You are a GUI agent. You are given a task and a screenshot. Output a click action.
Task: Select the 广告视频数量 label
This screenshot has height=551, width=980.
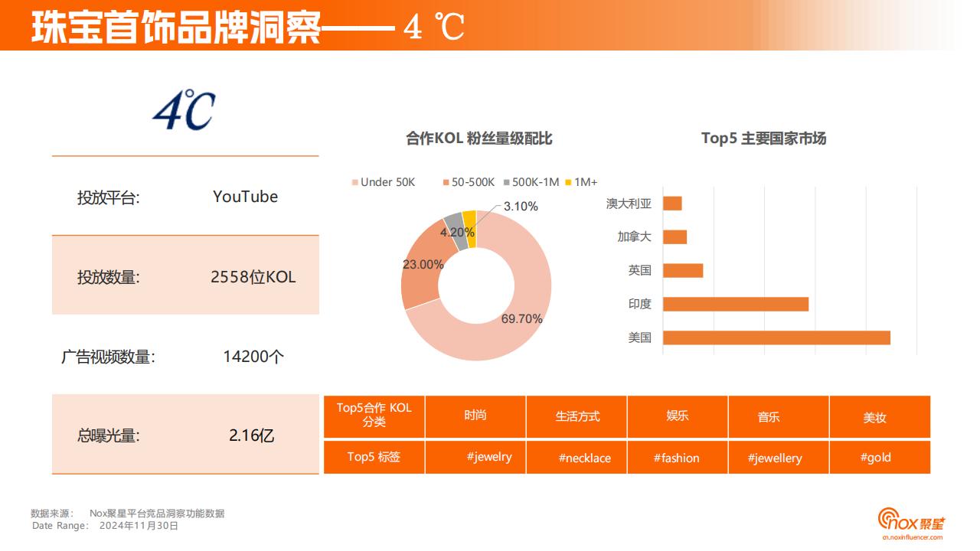(108, 357)
